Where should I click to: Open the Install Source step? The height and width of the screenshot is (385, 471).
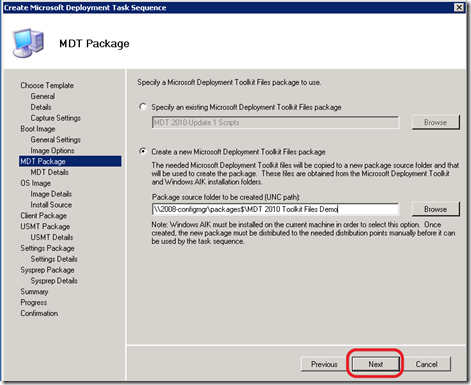tap(51, 205)
